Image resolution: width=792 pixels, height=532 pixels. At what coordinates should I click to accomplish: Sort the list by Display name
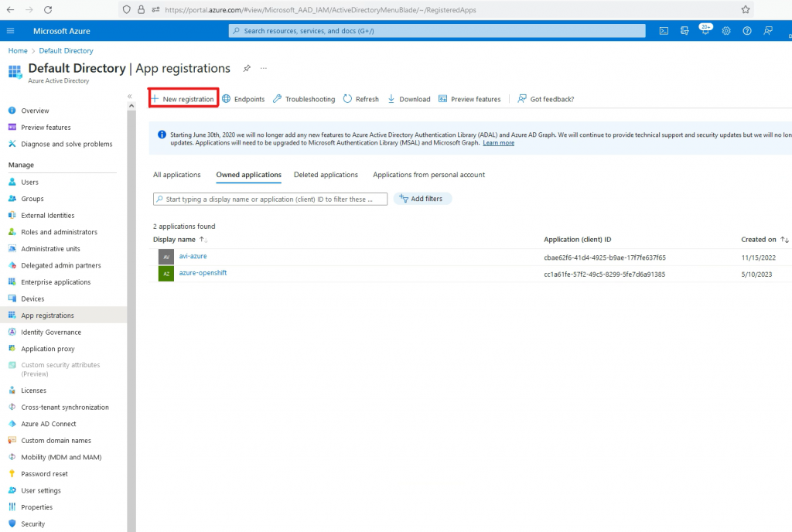[180, 239]
